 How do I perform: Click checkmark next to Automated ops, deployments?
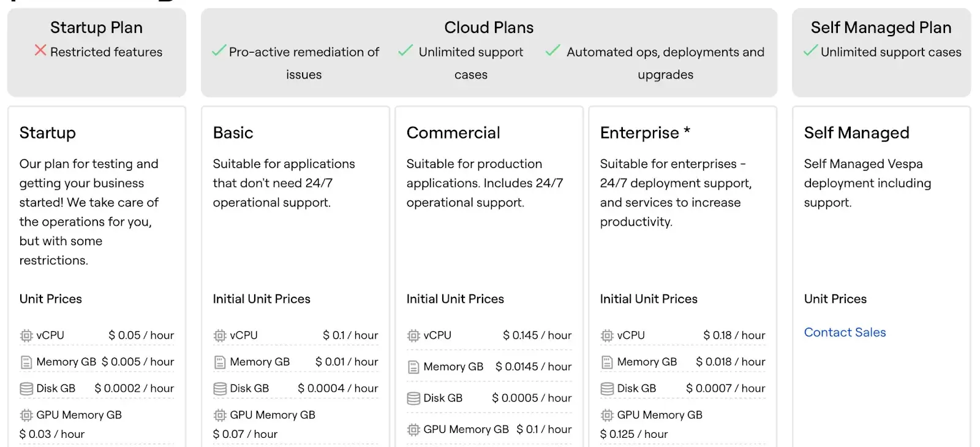(x=552, y=51)
